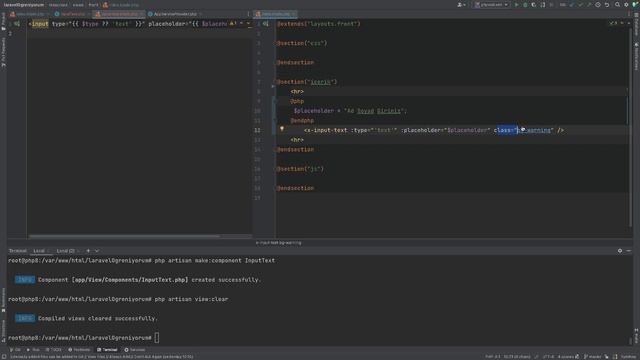Click the terminal input prompt line
The image size is (640, 360).
click(x=84, y=338)
